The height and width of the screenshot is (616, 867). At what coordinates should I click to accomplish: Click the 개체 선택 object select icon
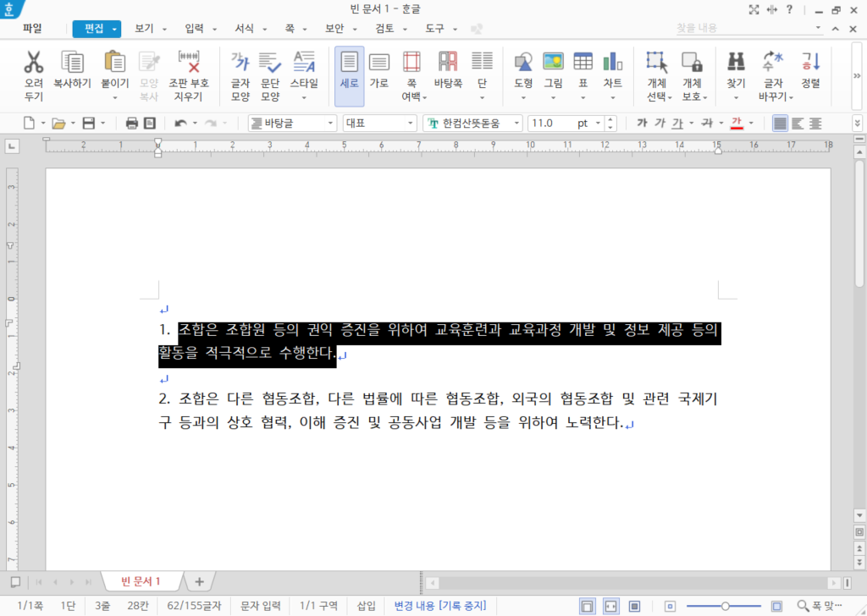[657, 63]
